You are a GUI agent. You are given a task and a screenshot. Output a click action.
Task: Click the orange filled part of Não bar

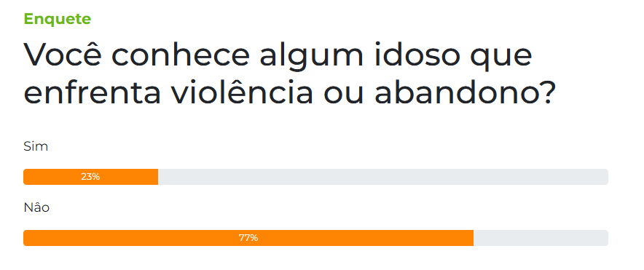coord(248,238)
